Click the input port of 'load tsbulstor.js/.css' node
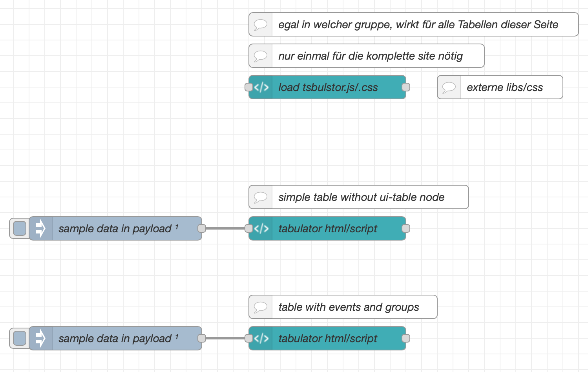This screenshot has width=588, height=372. pos(248,87)
